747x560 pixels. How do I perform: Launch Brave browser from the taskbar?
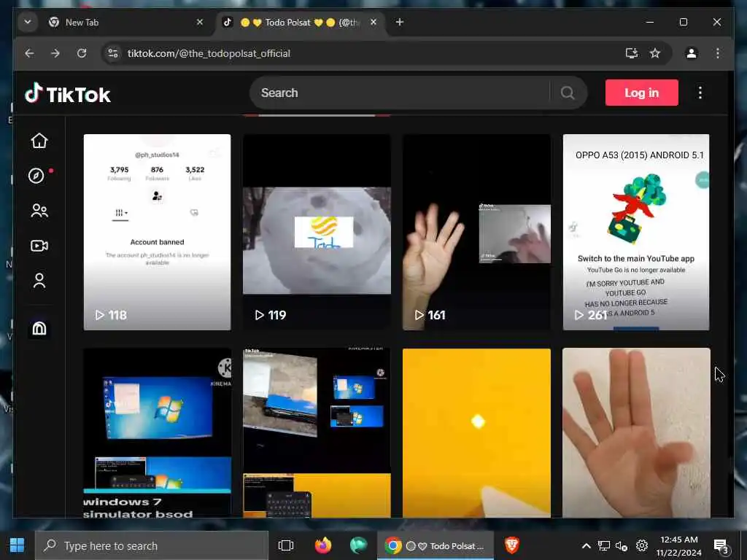coord(511,545)
